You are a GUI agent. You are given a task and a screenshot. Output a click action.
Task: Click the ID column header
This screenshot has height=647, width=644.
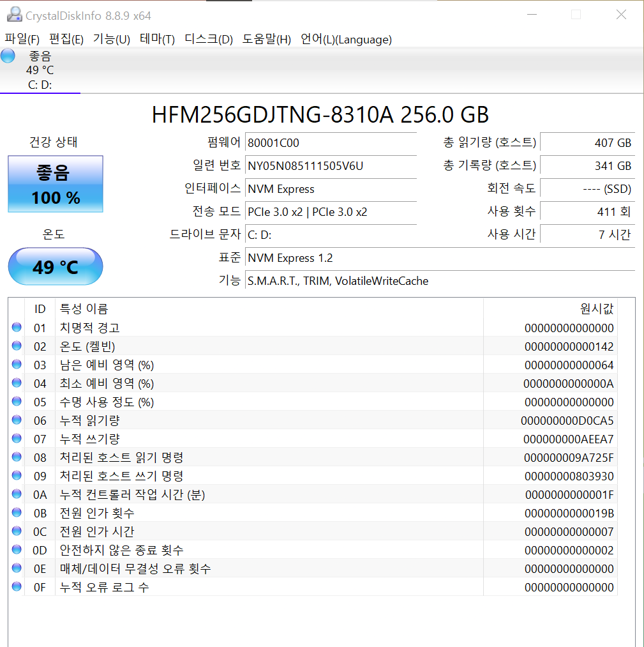tap(40, 308)
